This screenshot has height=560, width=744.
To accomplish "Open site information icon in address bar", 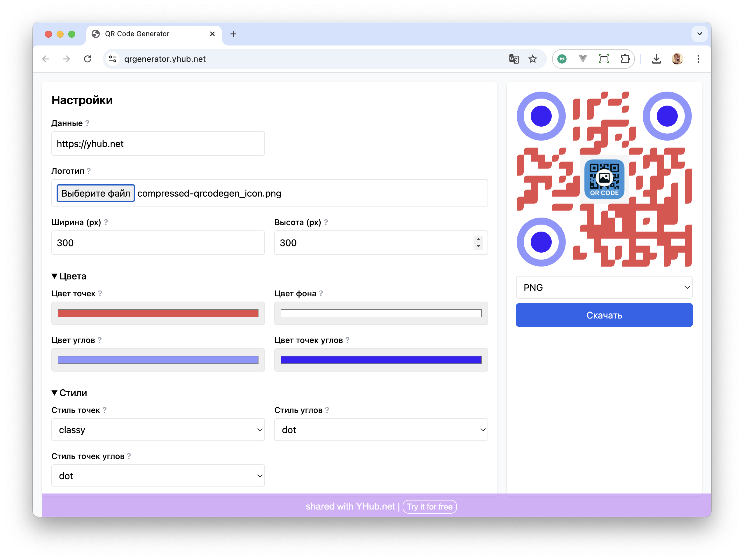I will 113,59.
